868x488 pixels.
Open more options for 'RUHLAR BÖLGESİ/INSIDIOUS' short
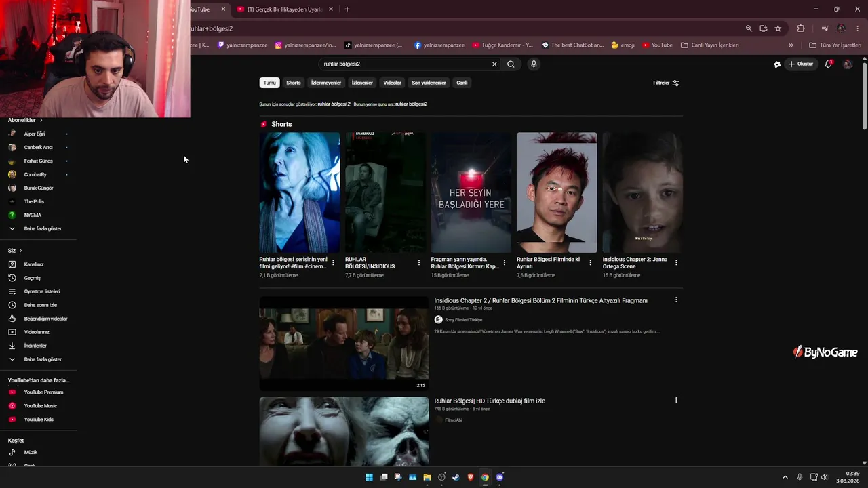pos(418,262)
